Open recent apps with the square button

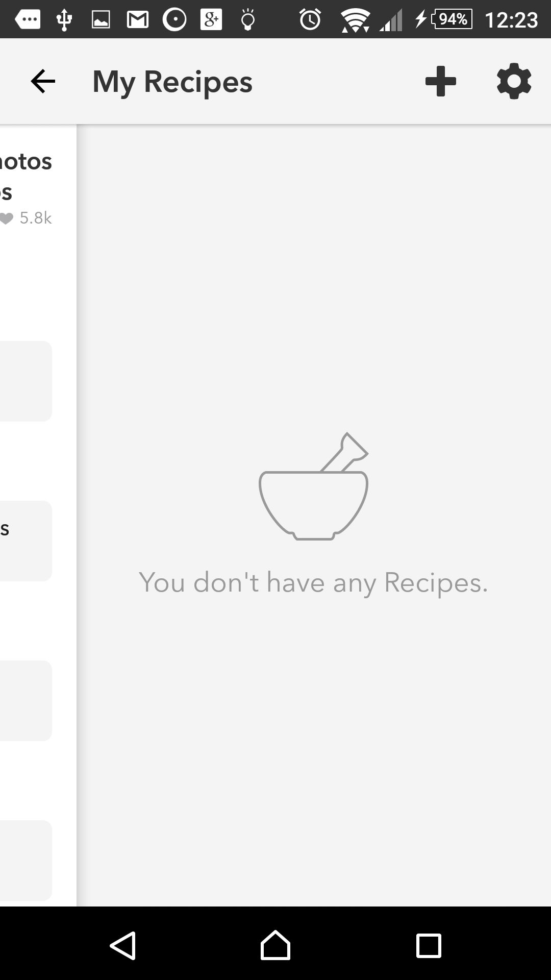[x=429, y=945]
